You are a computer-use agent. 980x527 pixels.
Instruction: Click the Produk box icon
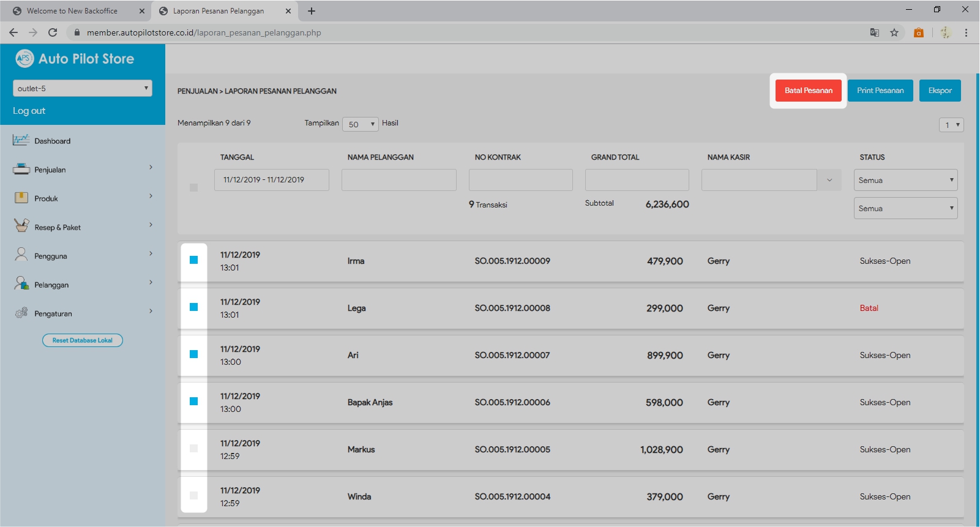pos(21,198)
